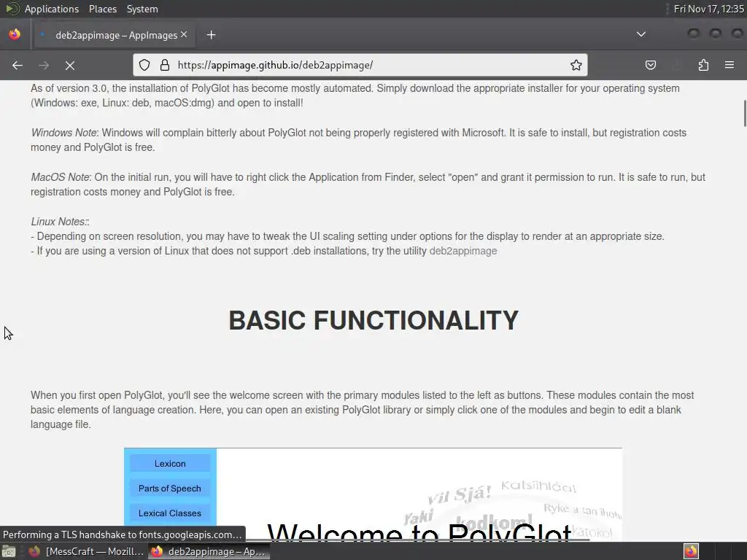Click the clock showing Fri Nov 17

[x=708, y=9]
